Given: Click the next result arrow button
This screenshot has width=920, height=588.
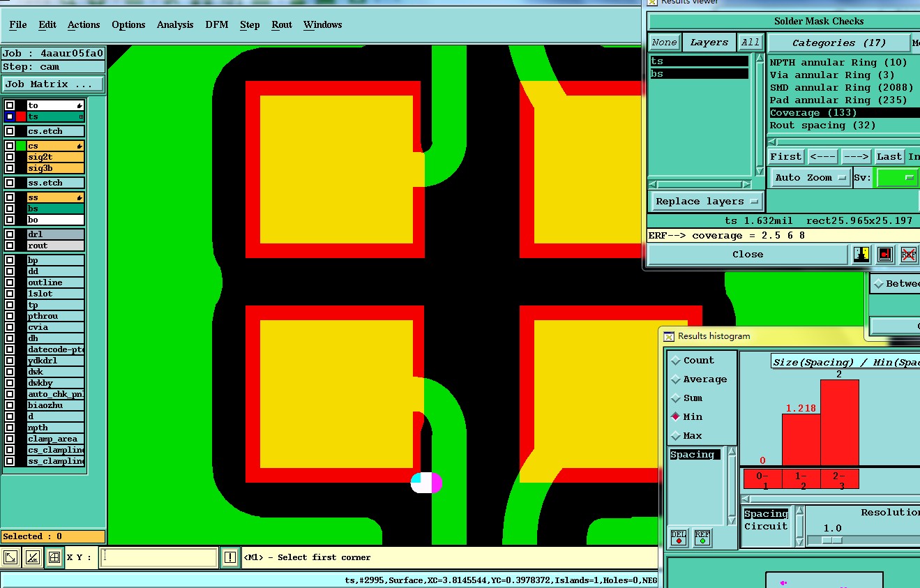Looking at the screenshot, I should click(x=855, y=156).
